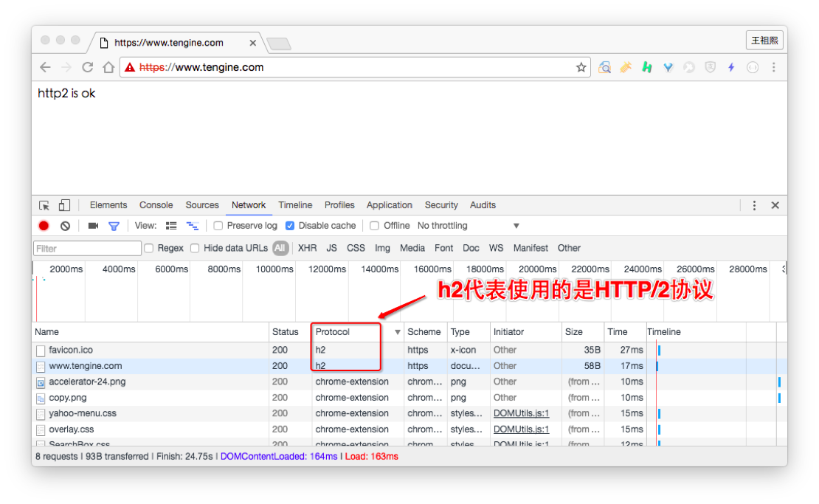Click the orange pencil extension icon
The height and width of the screenshot is (504, 819).
click(x=626, y=67)
